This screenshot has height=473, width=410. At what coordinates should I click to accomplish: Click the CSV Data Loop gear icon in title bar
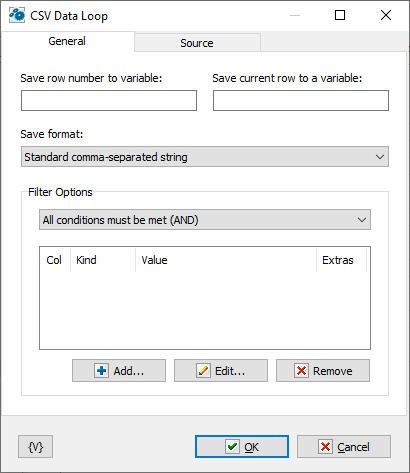coord(17,15)
